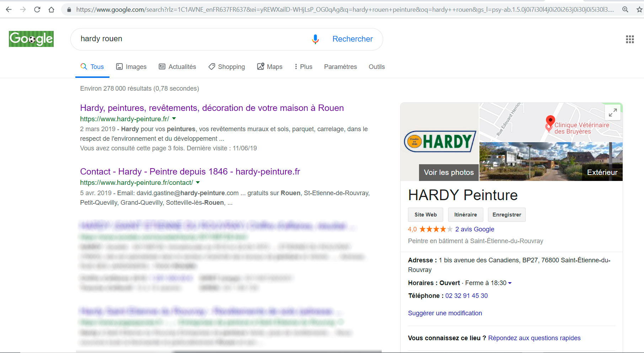The image size is (644, 353).
Task: Expand the map with fullscreen arrows icon
Action: click(613, 113)
